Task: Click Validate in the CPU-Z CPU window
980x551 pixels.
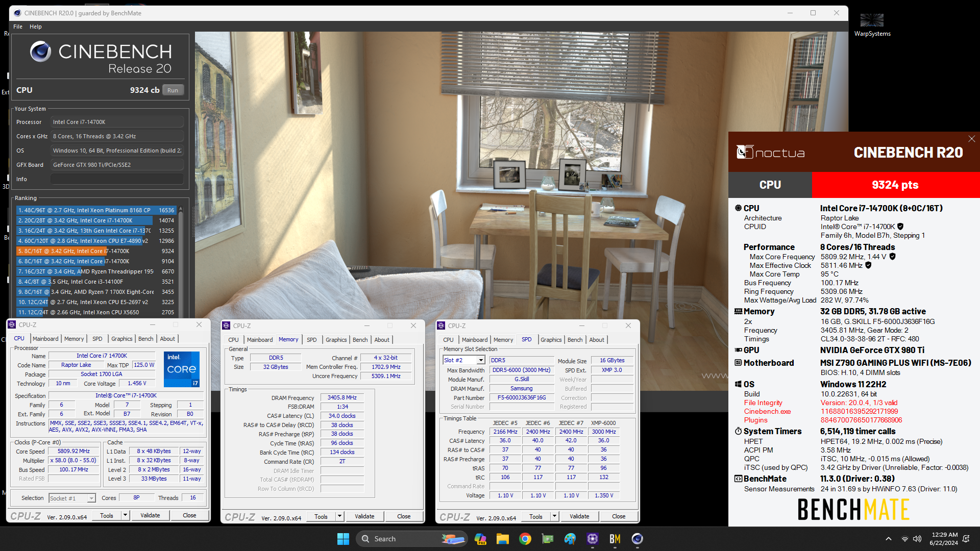Action: [x=150, y=515]
